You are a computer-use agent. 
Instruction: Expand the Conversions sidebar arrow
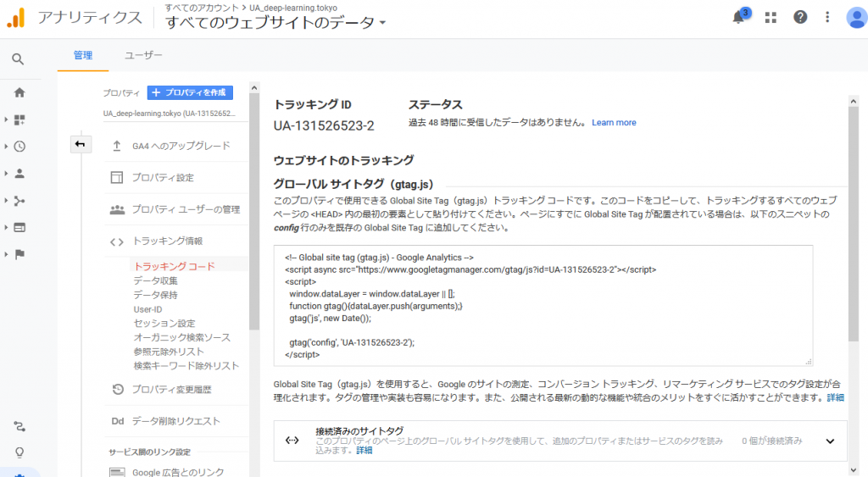(6, 254)
